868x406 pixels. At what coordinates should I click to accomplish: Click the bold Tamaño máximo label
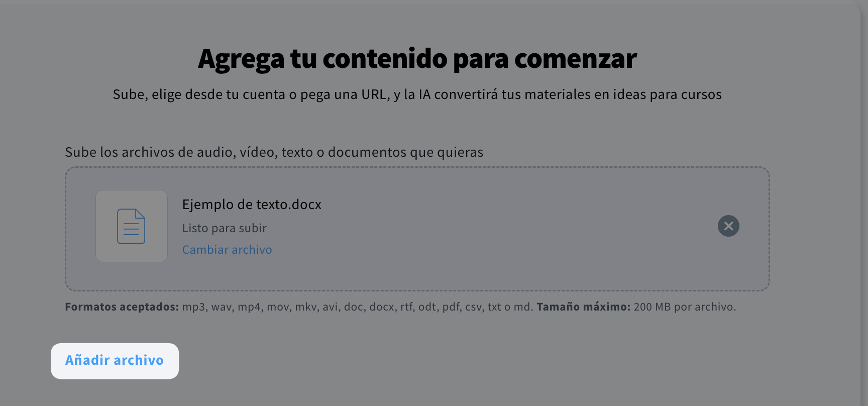pyautogui.click(x=583, y=307)
